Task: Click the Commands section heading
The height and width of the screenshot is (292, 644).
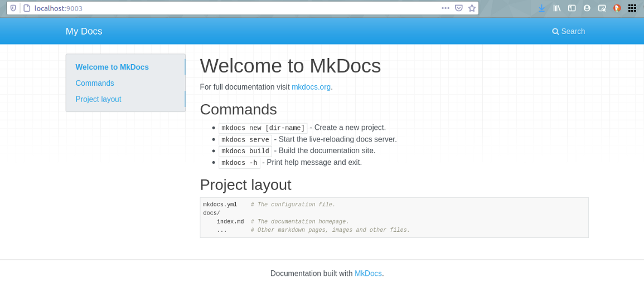Action: pos(238,110)
